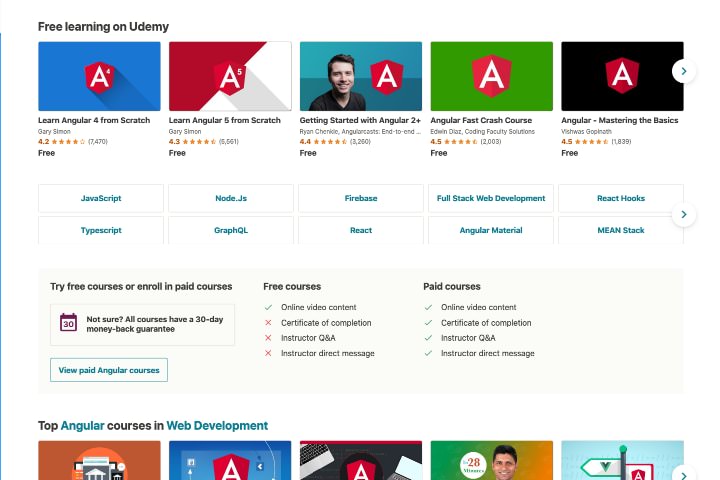Click instructor name Vishwas Gopinath
This screenshot has height=480, width=720.
point(586,131)
